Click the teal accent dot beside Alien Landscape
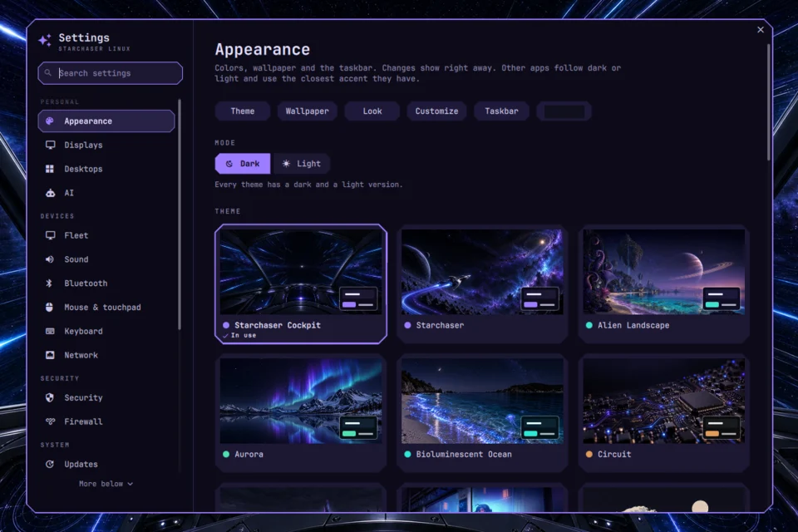798x532 pixels. point(589,325)
